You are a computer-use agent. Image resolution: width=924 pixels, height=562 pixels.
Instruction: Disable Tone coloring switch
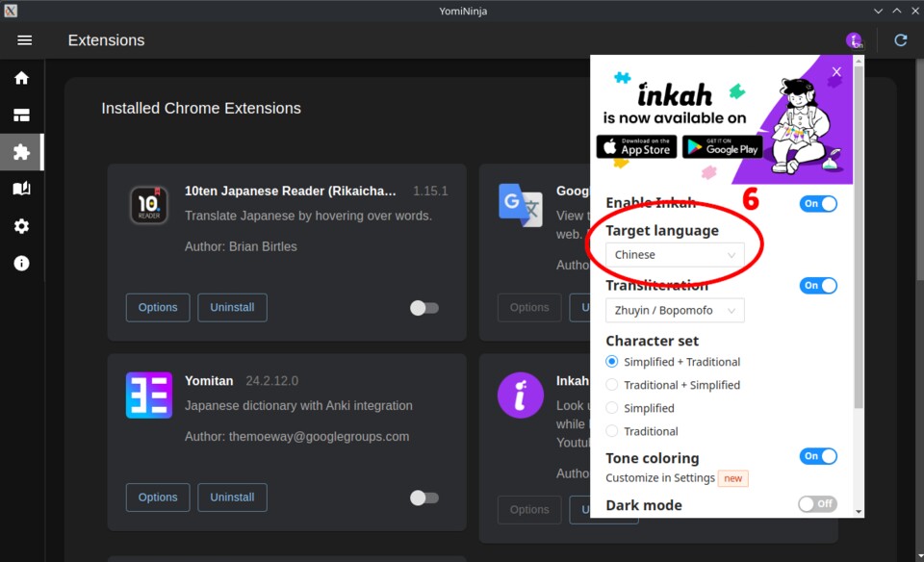pos(817,456)
